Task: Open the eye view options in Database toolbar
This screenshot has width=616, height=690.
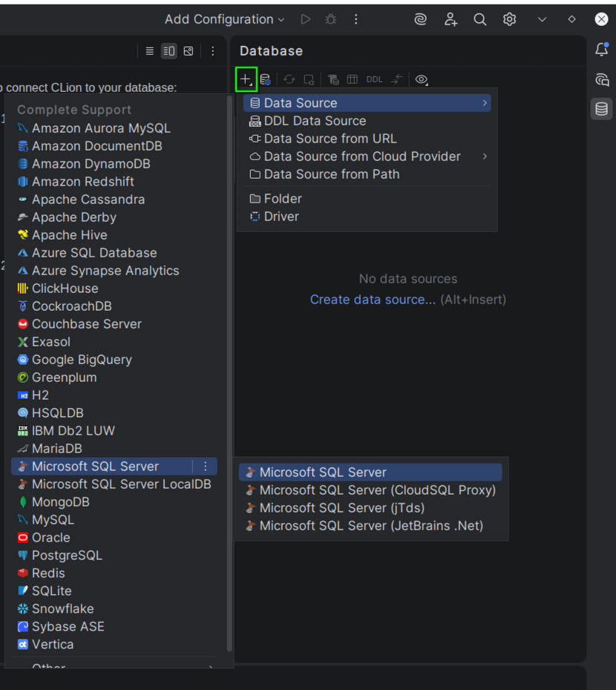Action: coord(422,79)
